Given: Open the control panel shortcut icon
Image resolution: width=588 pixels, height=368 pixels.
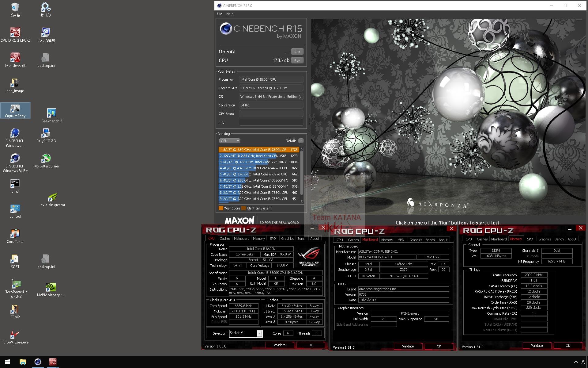Looking at the screenshot, I should tap(15, 211).
